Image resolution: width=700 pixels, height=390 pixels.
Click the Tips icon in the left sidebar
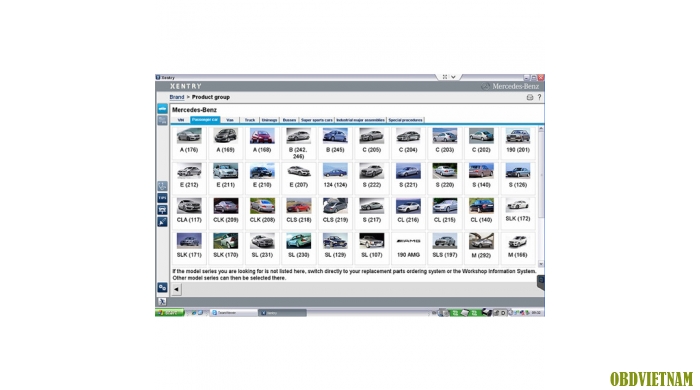pyautogui.click(x=162, y=198)
